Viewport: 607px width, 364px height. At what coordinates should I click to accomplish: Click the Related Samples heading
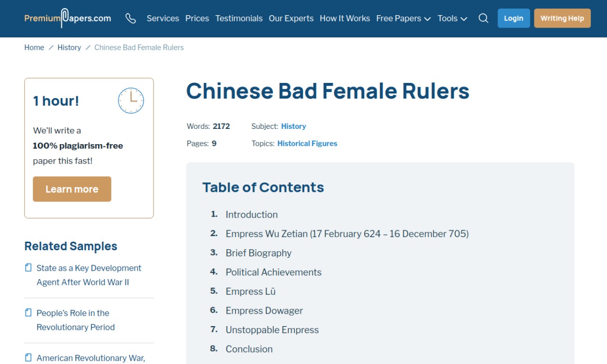click(x=71, y=246)
